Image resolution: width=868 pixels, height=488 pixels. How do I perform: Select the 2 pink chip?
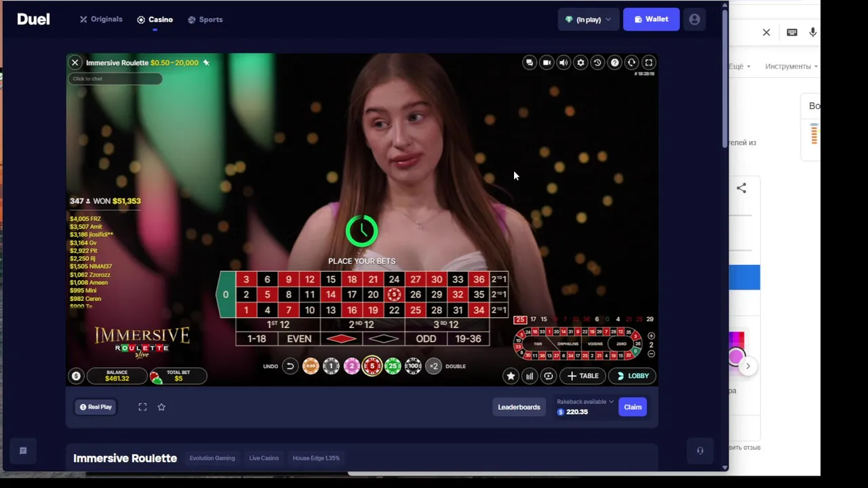(351, 366)
